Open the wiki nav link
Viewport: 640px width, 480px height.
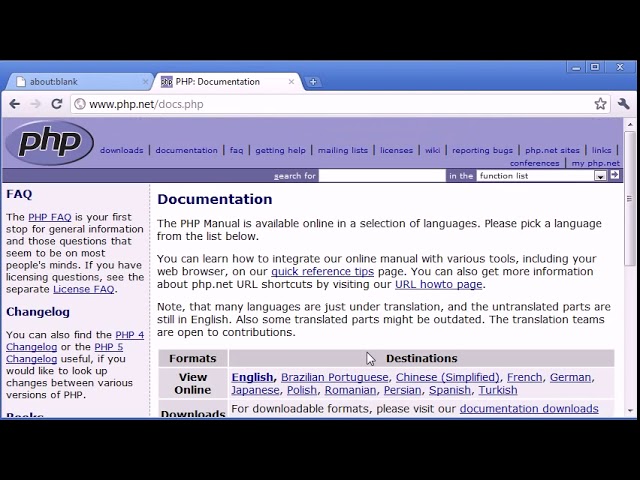[433, 150]
